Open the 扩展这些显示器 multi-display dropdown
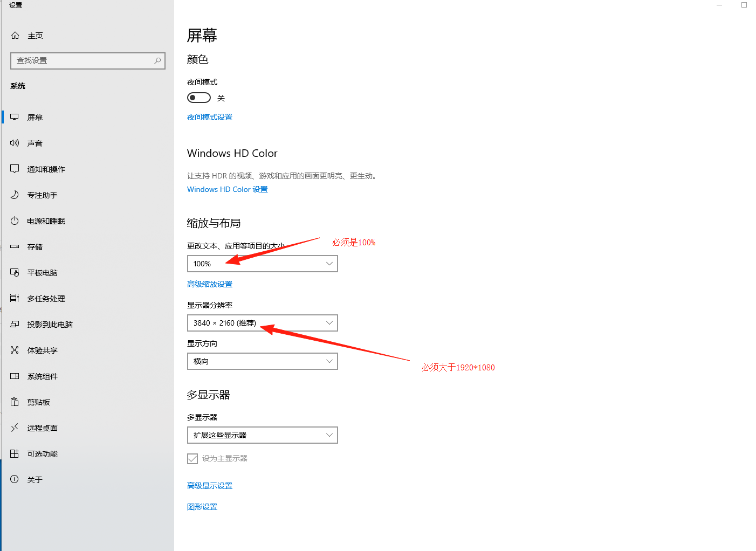This screenshot has height=551, width=756. click(262, 435)
